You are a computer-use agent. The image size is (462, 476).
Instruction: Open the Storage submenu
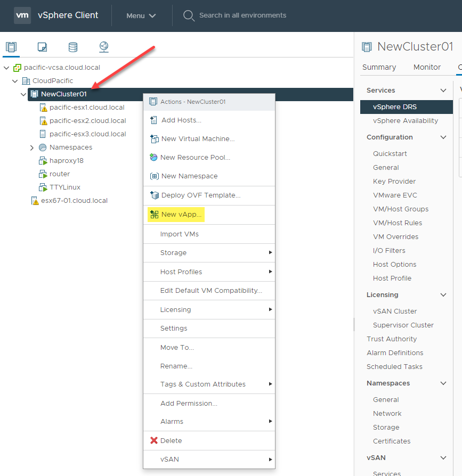point(209,252)
